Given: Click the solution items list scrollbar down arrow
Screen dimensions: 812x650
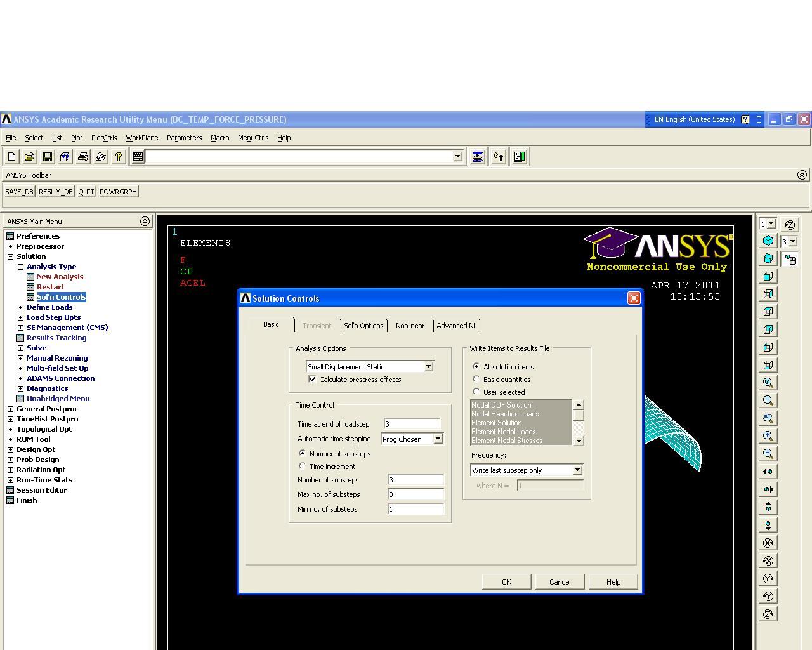Looking at the screenshot, I should click(x=578, y=441).
